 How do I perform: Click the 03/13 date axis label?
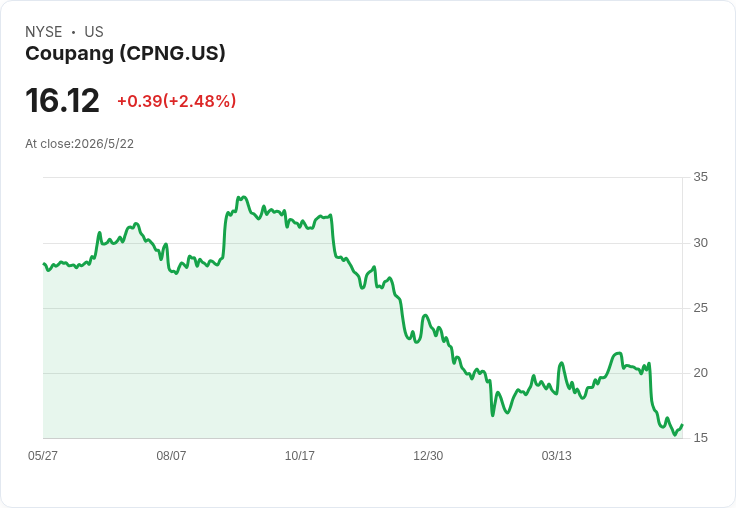pyautogui.click(x=557, y=455)
